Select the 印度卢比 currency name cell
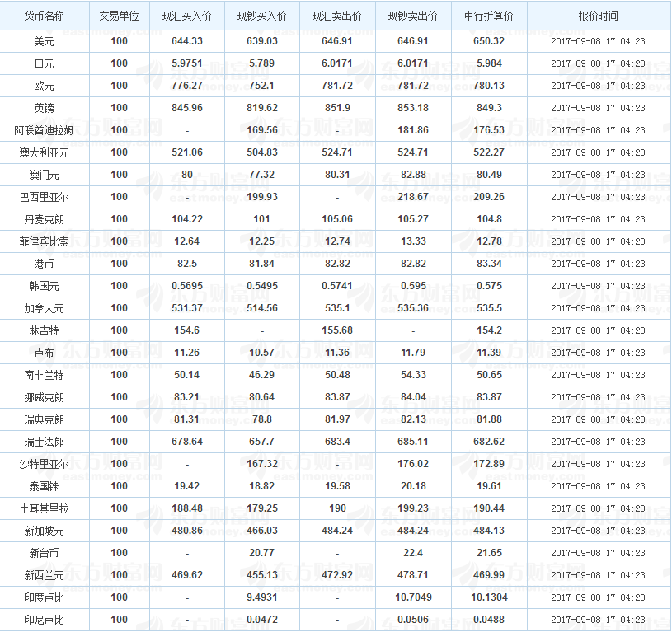Viewport: 672px width, 632px height. [45, 598]
